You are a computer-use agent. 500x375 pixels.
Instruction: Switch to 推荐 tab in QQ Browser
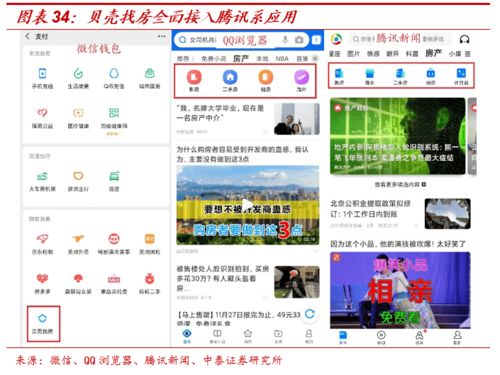click(183, 59)
